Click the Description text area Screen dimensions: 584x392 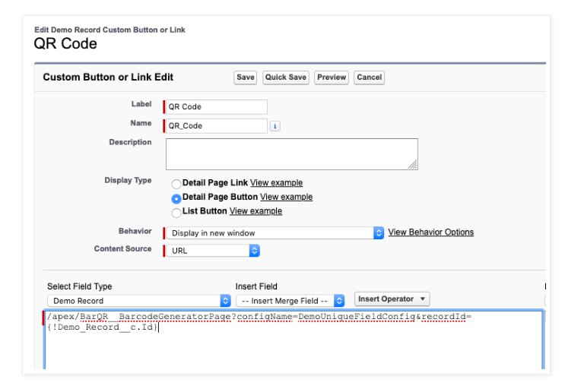(292, 154)
